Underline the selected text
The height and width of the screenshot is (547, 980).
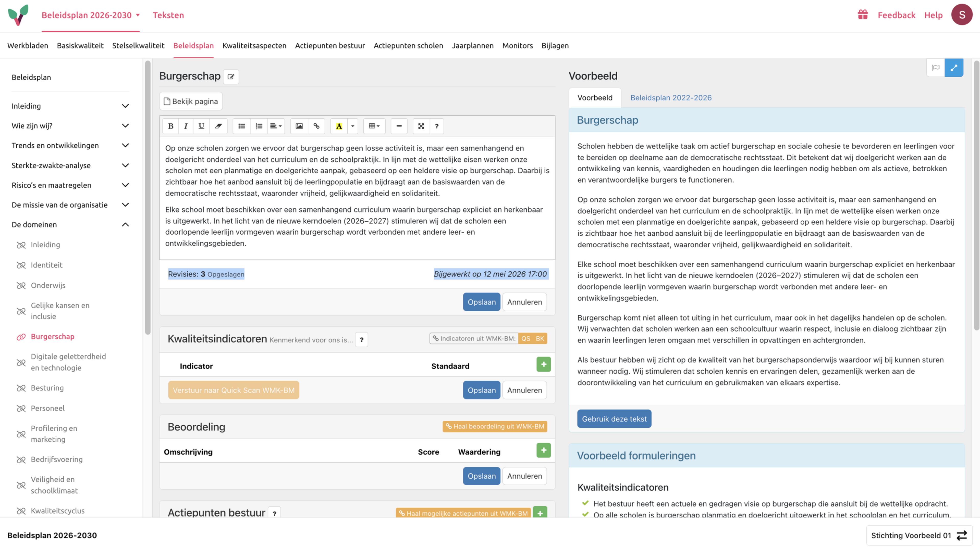pyautogui.click(x=201, y=126)
